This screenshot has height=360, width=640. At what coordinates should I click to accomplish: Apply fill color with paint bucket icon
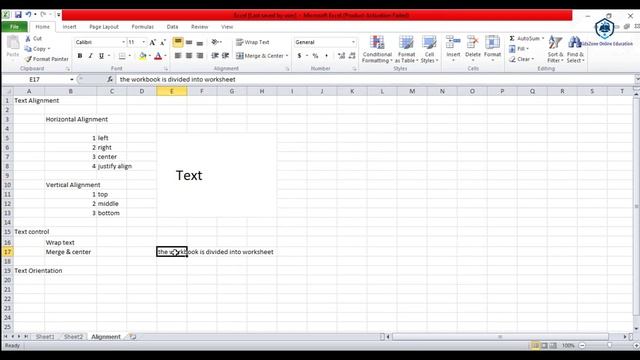point(142,56)
